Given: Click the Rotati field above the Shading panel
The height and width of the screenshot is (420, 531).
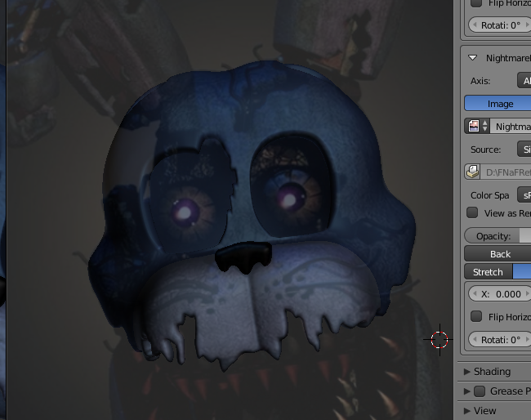Looking at the screenshot, I should 500,339.
